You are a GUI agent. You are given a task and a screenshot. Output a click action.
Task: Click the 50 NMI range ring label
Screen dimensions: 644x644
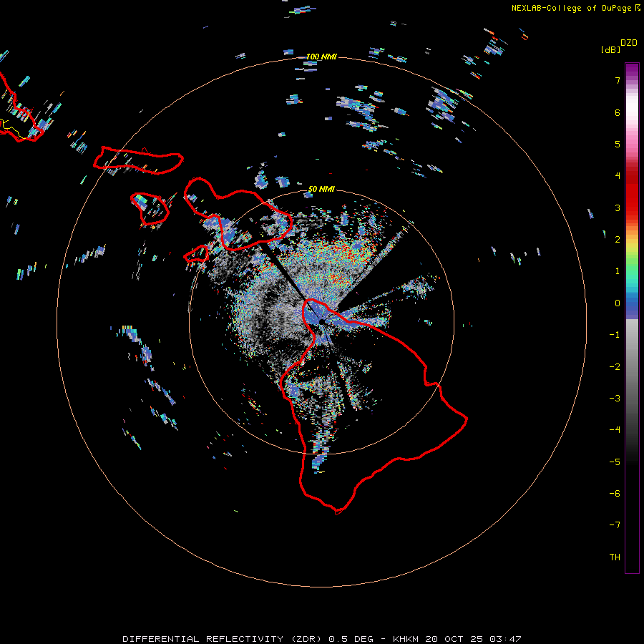tap(321, 189)
